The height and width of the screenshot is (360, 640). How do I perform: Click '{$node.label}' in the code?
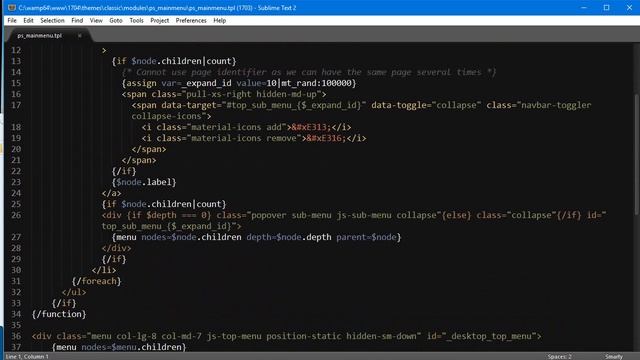[144, 182]
